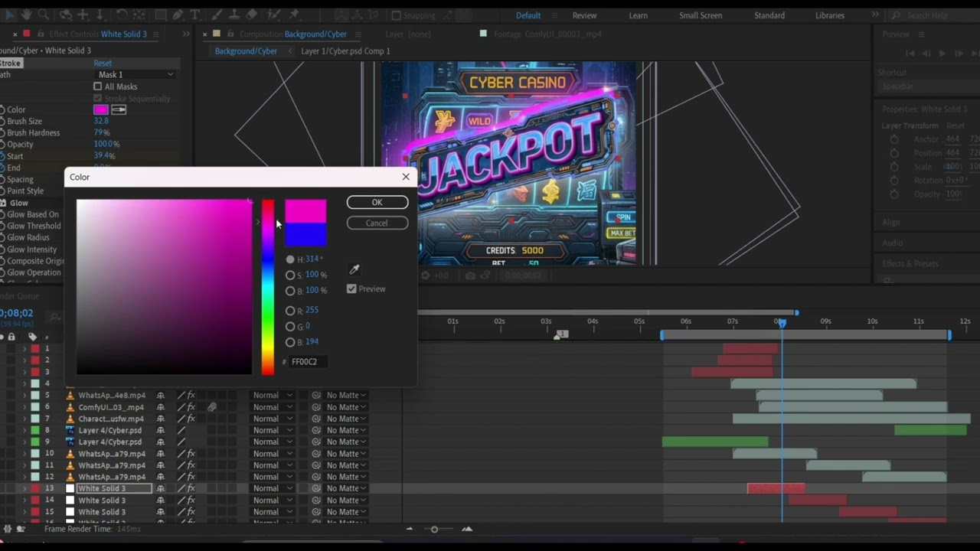The height and width of the screenshot is (551, 980).
Task: Click zoom out mountain icon on timeline
Action: [409, 529]
